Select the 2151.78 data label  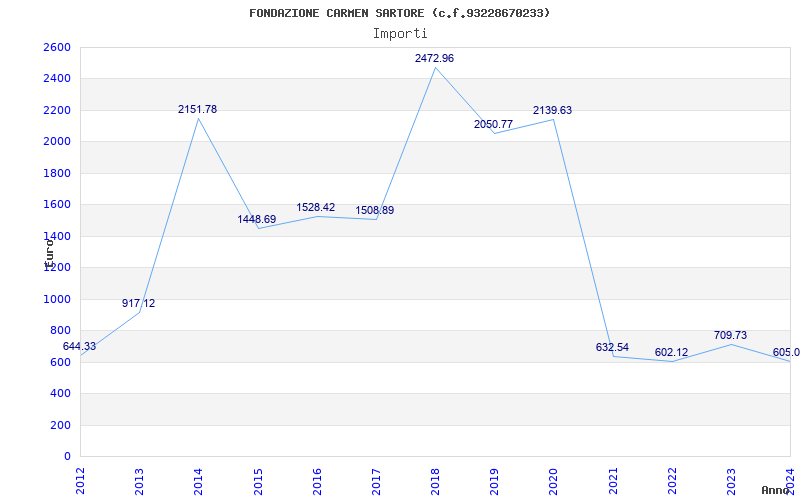tap(197, 109)
